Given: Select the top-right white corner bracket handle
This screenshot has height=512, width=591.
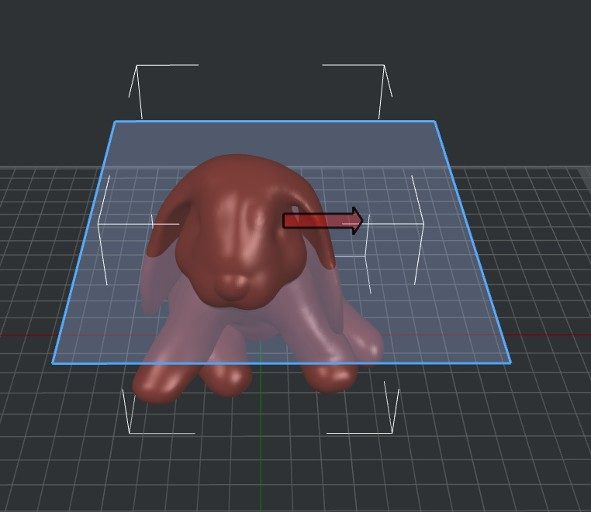Looking at the screenshot, I should pos(357,92).
